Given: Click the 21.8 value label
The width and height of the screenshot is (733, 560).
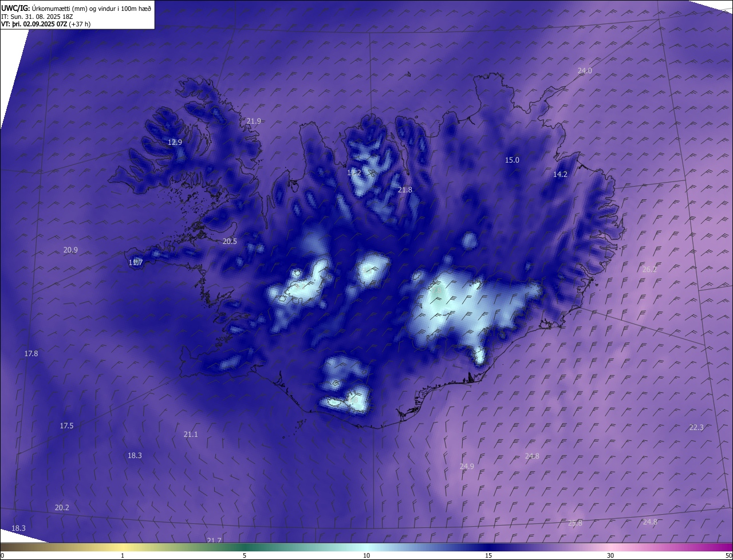Looking at the screenshot, I should pos(405,190).
